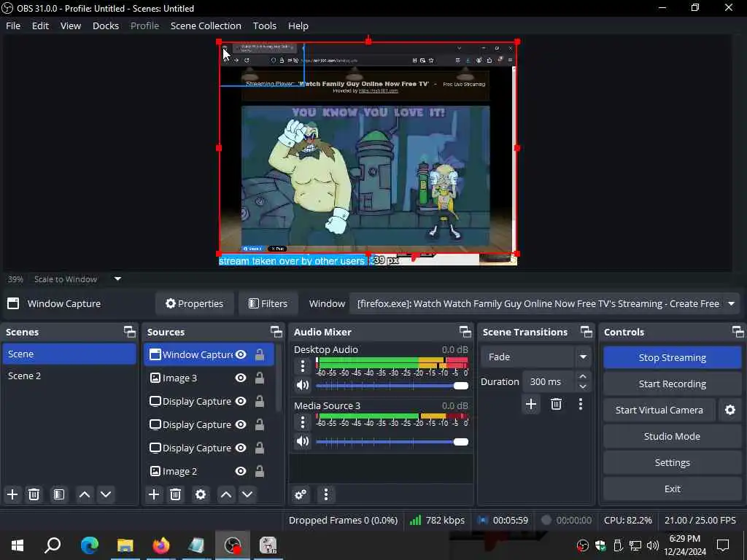Delete selected source with the trash icon
This screenshot has height=560, width=747.
point(175,494)
